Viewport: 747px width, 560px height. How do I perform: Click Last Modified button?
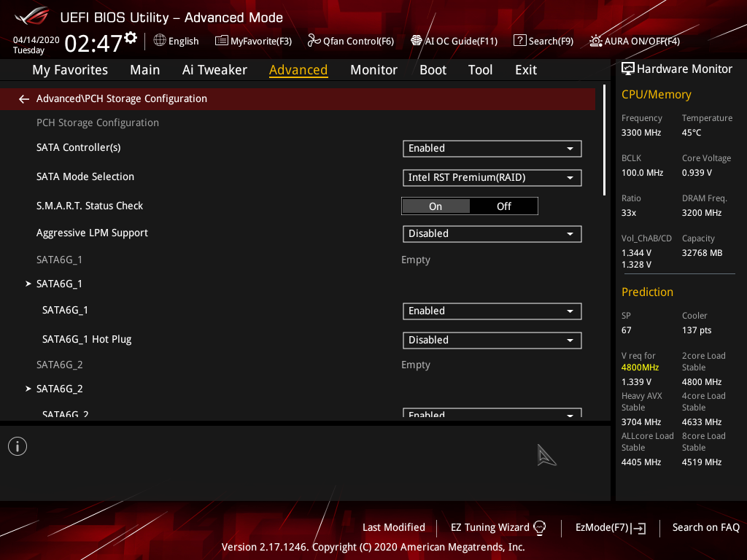pos(393,528)
